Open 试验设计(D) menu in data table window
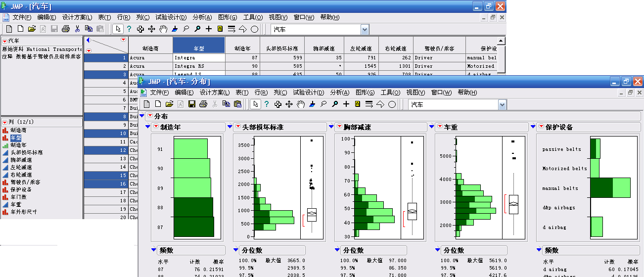 coord(171,17)
